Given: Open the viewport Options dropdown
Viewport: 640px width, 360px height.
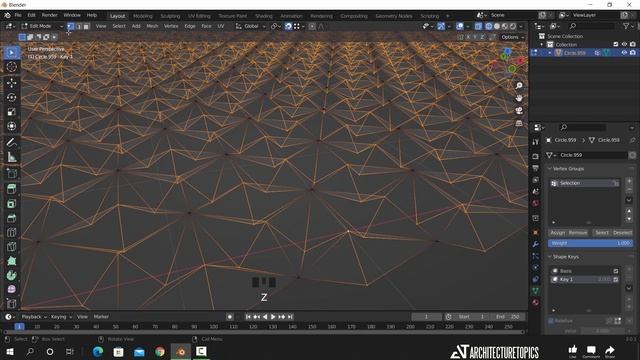Looking at the screenshot, I should pos(512,37).
